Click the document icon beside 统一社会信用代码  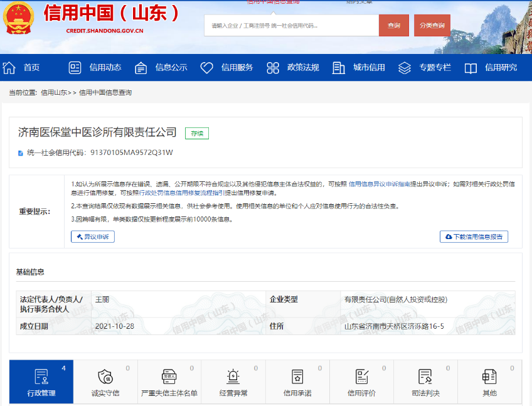(x=20, y=153)
